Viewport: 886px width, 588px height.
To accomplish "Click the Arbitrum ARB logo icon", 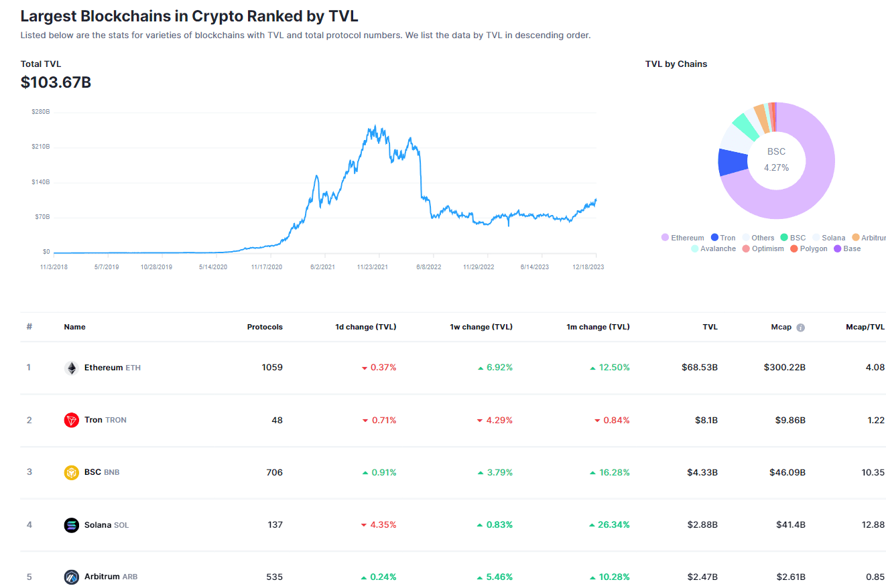I will pyautogui.click(x=72, y=577).
